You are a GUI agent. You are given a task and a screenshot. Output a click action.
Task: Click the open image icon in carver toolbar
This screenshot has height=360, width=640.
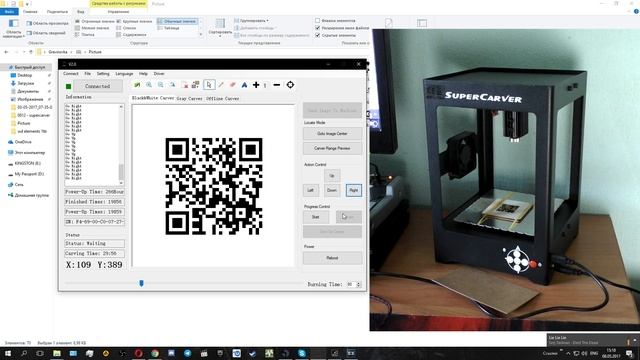tap(137, 85)
